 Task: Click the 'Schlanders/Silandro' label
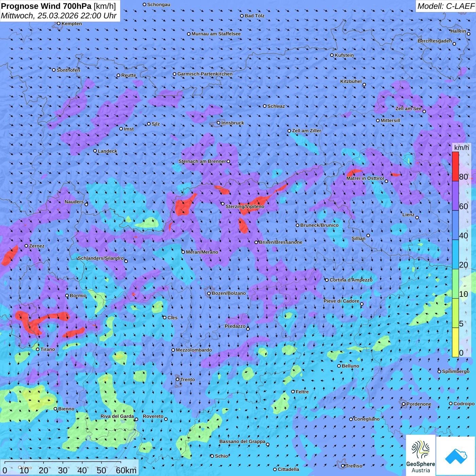101,258
